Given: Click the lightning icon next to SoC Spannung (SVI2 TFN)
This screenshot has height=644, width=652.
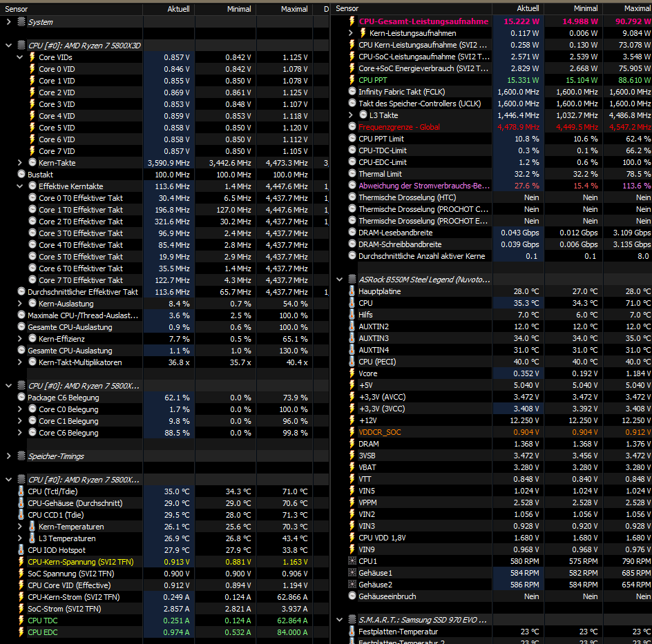Looking at the screenshot, I should click(x=21, y=574).
